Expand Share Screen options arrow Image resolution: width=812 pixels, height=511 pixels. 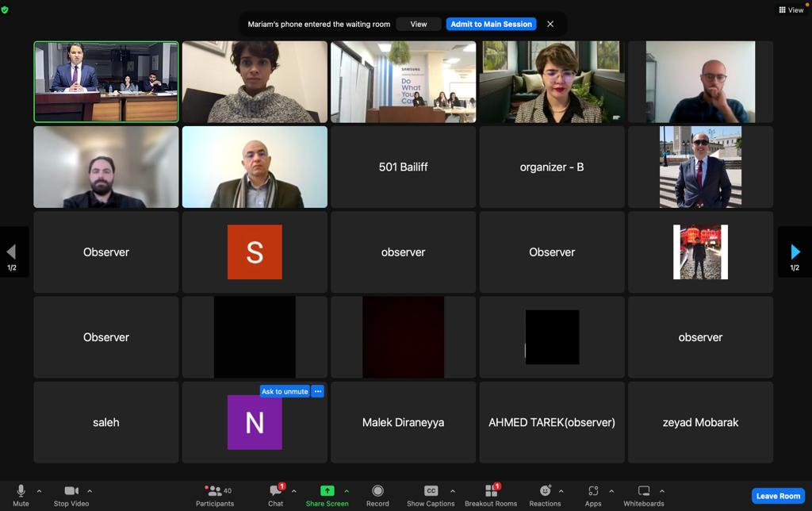click(x=347, y=491)
